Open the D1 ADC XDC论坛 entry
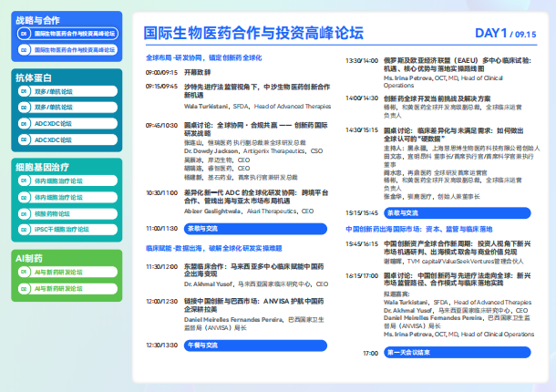The width and height of the screenshot is (556, 392). [67, 123]
